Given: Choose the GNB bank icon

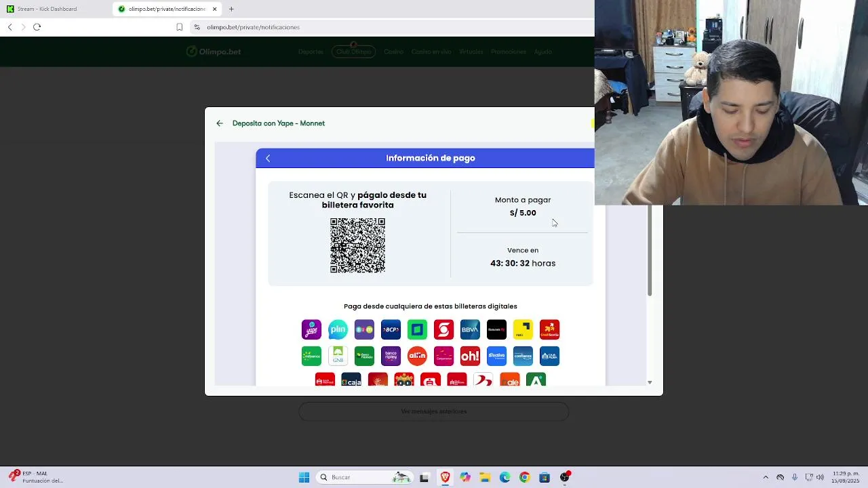Looking at the screenshot, I should point(338,356).
